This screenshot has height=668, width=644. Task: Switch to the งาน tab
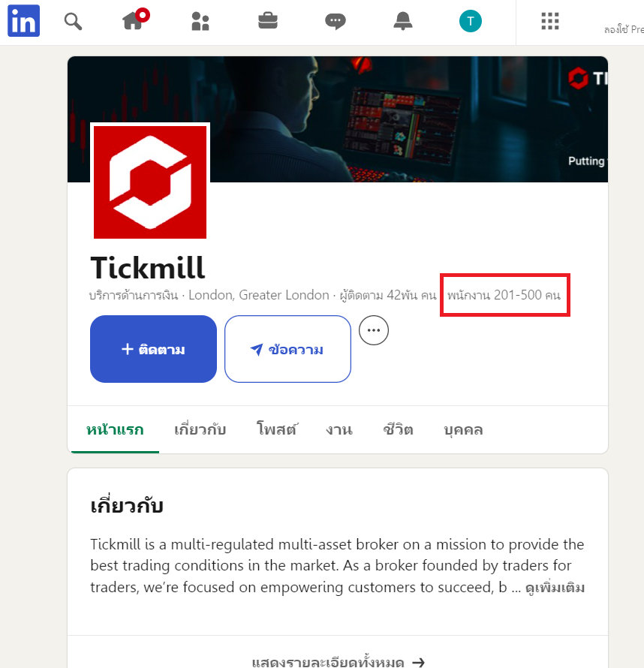pyautogui.click(x=339, y=429)
